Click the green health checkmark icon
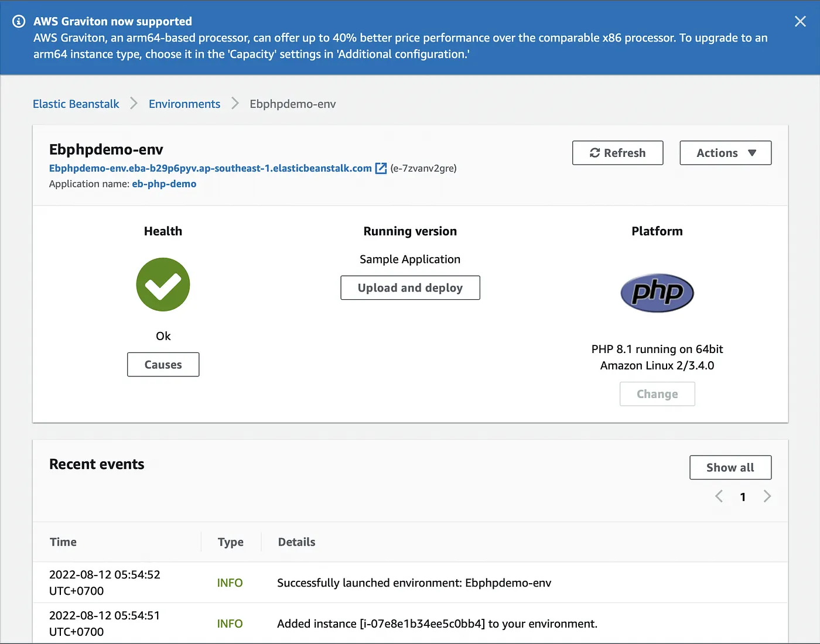The width and height of the screenshot is (820, 644). tap(163, 285)
